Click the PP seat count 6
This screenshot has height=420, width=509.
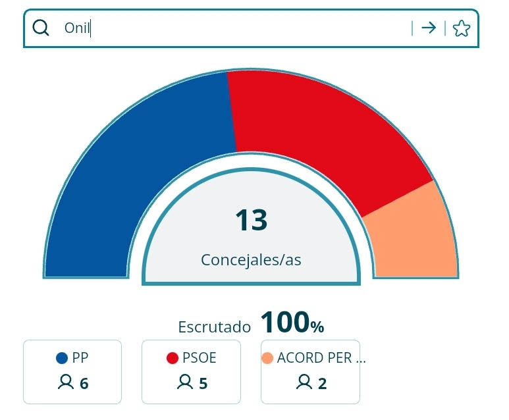tap(84, 383)
